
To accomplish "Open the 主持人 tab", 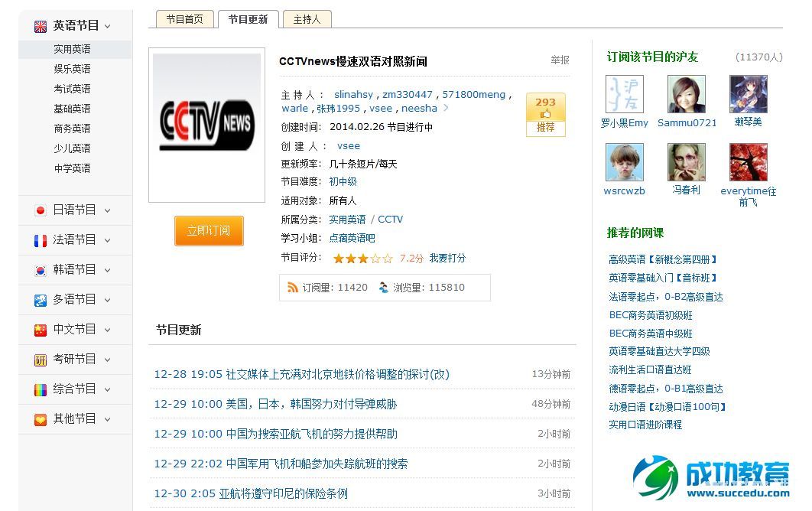I will coord(307,19).
